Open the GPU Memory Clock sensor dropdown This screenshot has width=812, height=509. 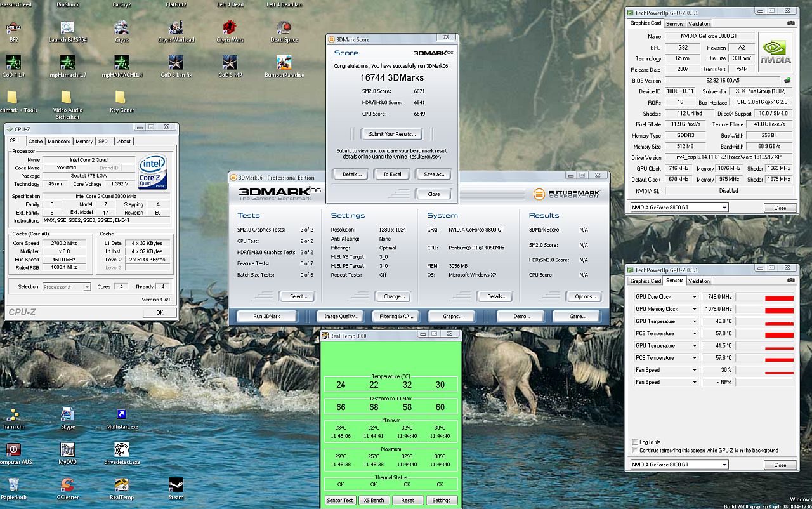pos(695,309)
